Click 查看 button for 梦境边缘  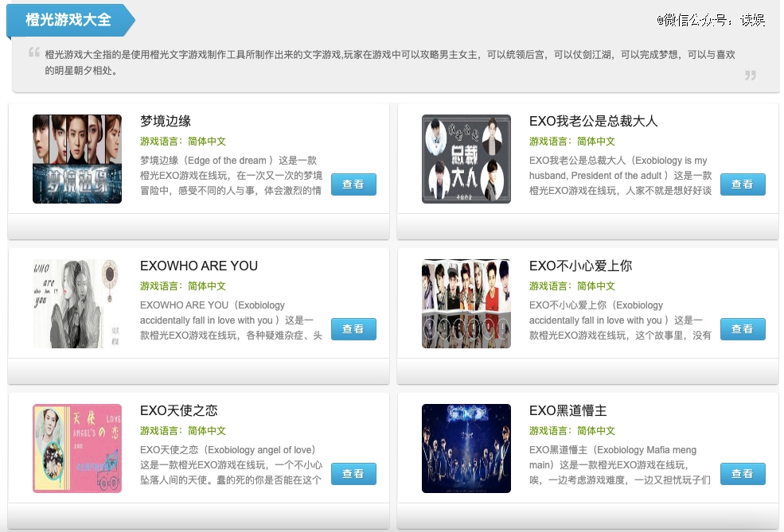tap(353, 184)
